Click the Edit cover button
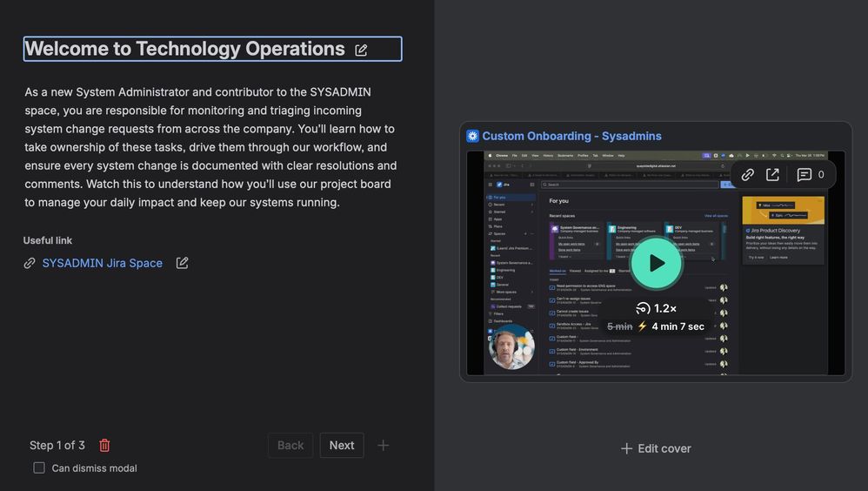Screen dimensions: 868x491 pos(656,448)
